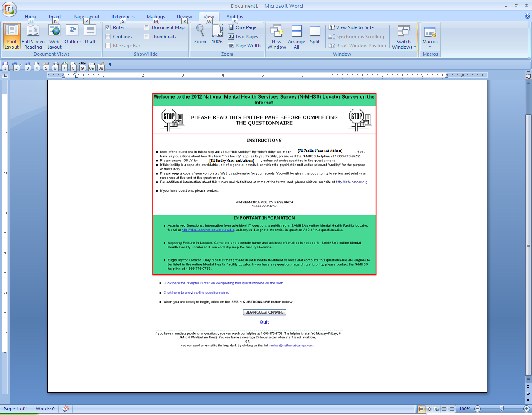Screen dimensions: 532x415
Task: Open Outline view from the ribbon
Action: click(x=72, y=35)
